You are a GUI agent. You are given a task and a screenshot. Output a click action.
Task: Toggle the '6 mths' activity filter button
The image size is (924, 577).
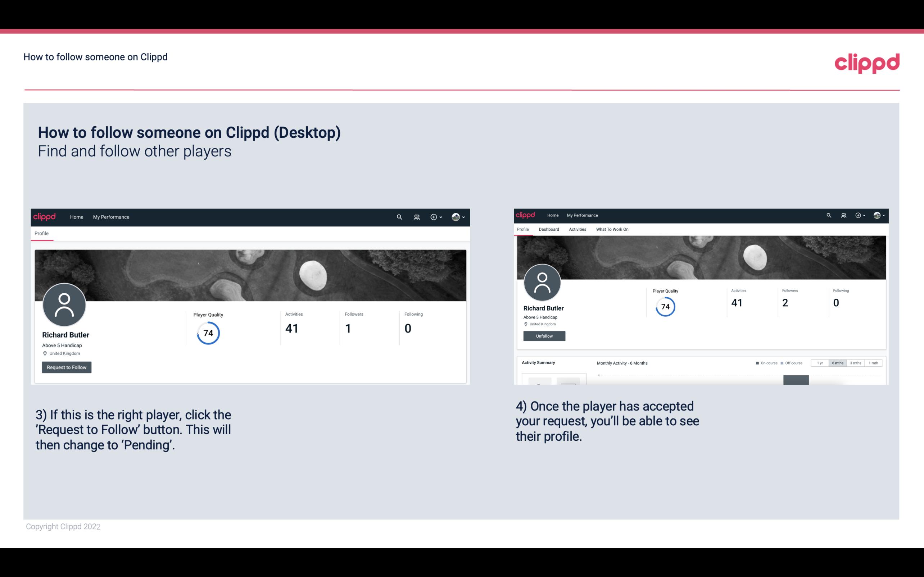838,363
